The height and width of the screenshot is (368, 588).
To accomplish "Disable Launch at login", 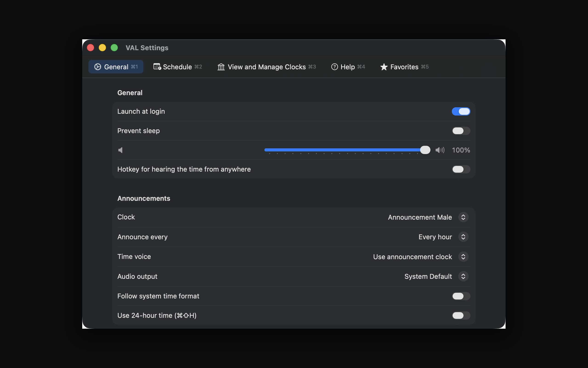I will pos(461,112).
